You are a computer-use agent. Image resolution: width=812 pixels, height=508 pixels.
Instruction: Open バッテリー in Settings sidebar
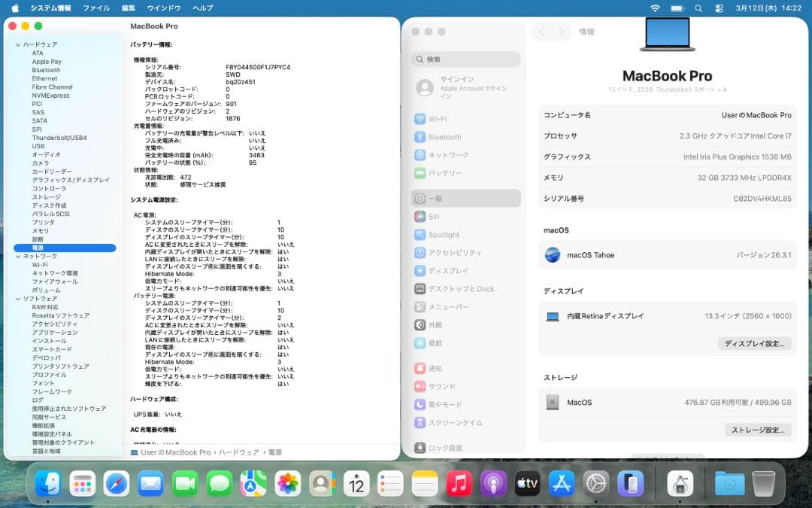(x=466, y=173)
